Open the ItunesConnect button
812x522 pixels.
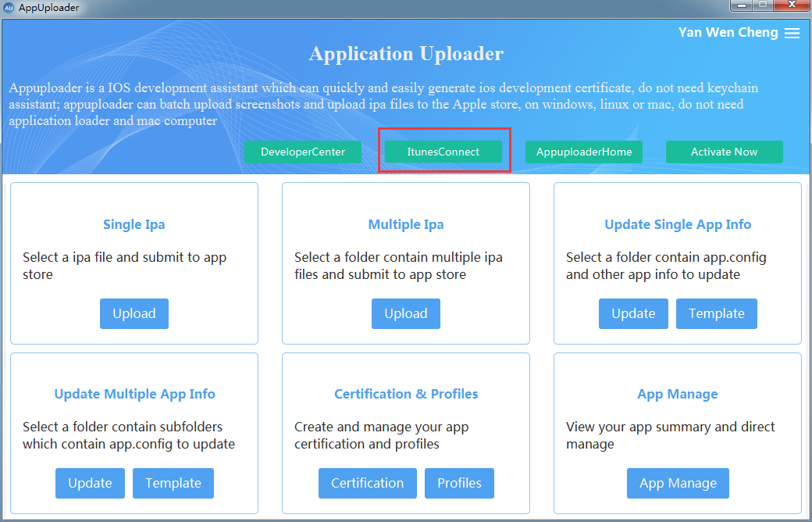tap(443, 152)
